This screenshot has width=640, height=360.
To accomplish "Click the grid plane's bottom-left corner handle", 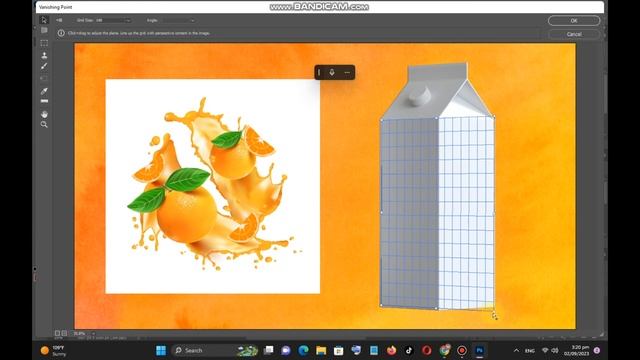I will pyautogui.click(x=381, y=304).
